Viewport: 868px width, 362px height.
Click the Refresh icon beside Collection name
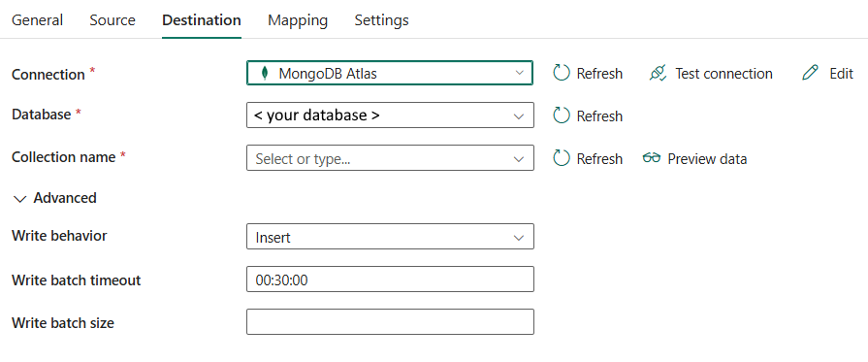pos(562,158)
